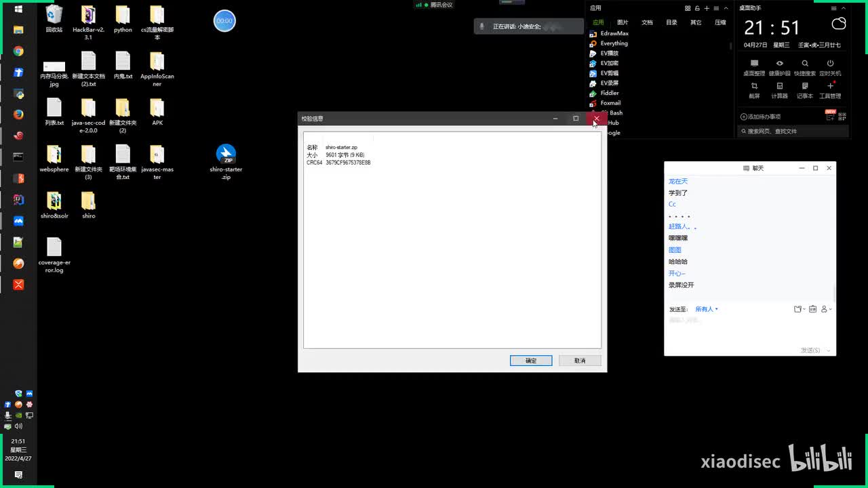The width and height of the screenshot is (868, 488).
Task: Select the python folder on desktop
Action: click(x=123, y=18)
